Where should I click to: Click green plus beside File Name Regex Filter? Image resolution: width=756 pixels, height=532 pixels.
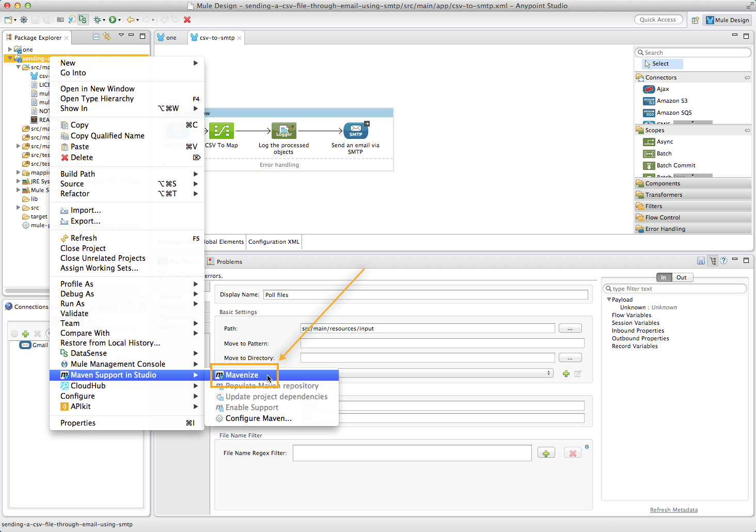pyautogui.click(x=546, y=453)
